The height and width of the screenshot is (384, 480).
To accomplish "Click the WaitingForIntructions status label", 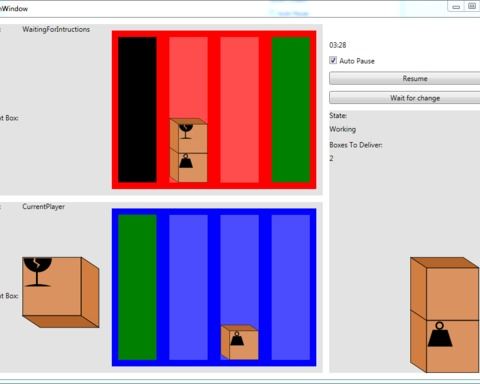I will pyautogui.click(x=56, y=29).
